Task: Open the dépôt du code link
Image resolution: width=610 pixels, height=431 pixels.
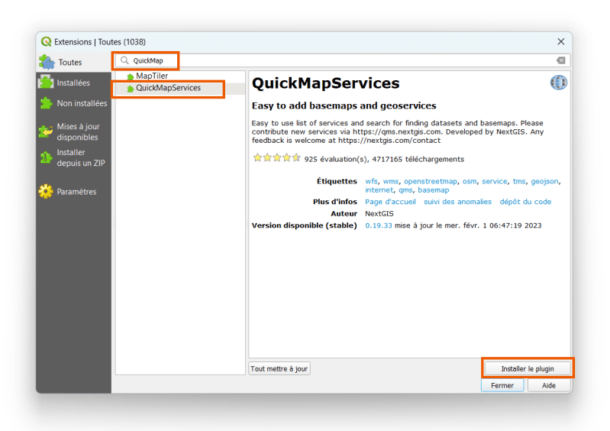Action: tap(525, 201)
